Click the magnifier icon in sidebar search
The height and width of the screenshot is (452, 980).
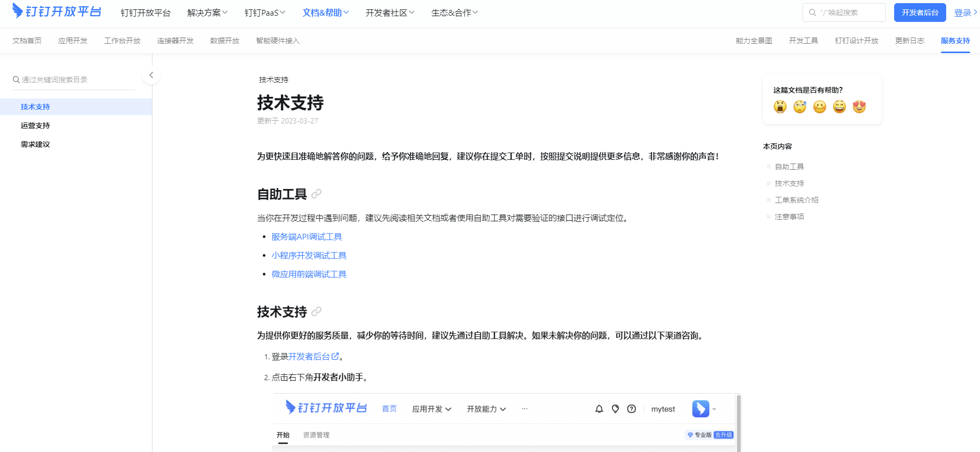[16, 80]
